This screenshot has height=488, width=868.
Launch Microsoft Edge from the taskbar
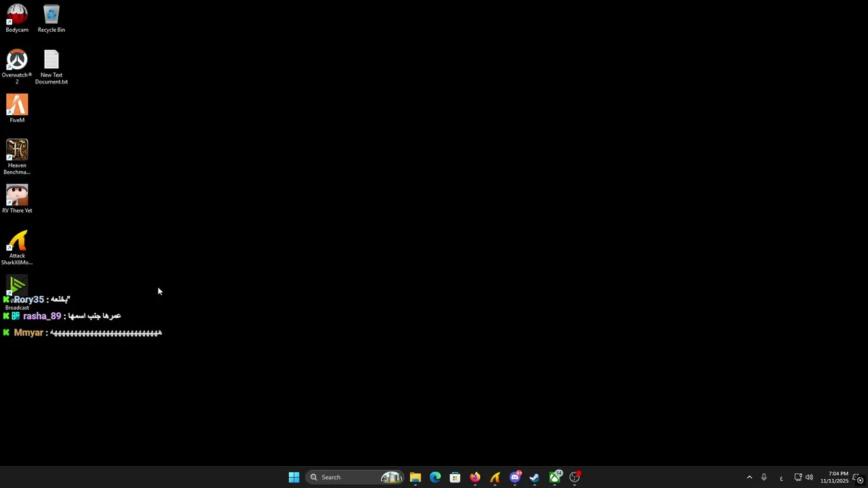point(435,477)
